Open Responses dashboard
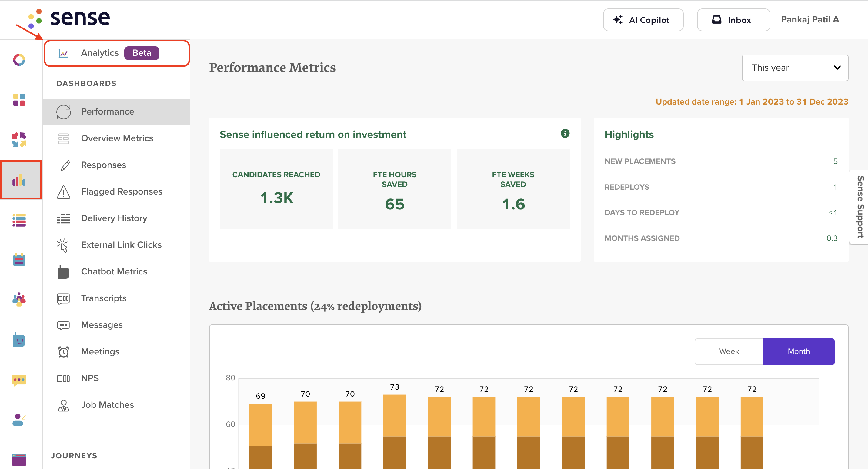This screenshot has width=868, height=469. pyautogui.click(x=116, y=165)
